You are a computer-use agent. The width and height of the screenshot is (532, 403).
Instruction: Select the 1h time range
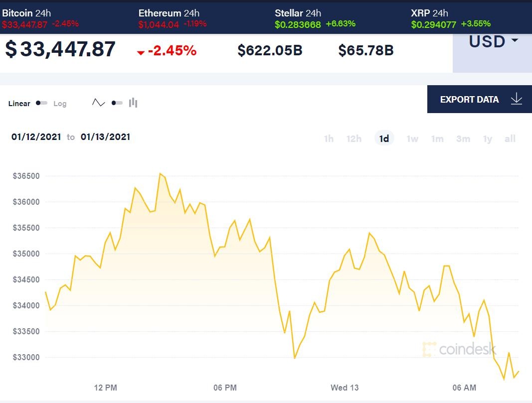[329, 138]
